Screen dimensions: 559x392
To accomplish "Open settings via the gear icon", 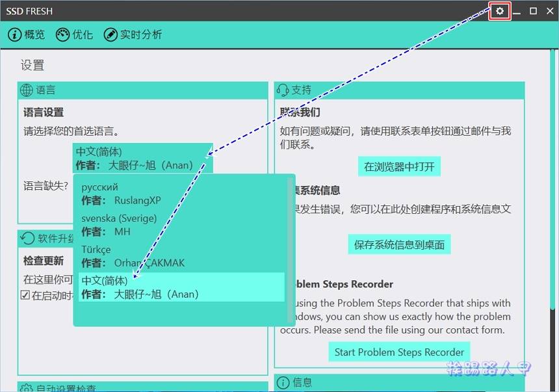I will [x=499, y=11].
